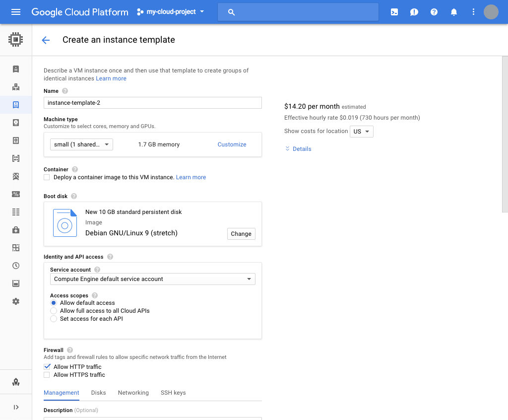Expand the cost Details section

click(298, 149)
